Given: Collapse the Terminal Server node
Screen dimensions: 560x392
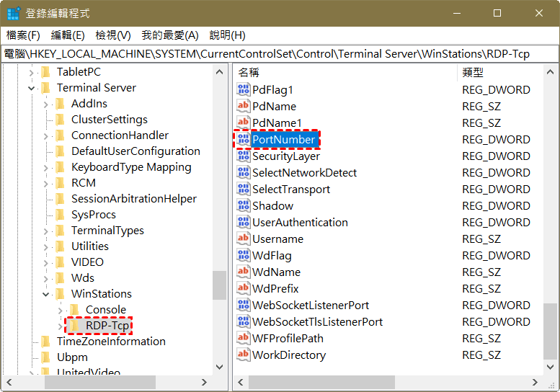Looking at the screenshot, I should pos(32,88).
